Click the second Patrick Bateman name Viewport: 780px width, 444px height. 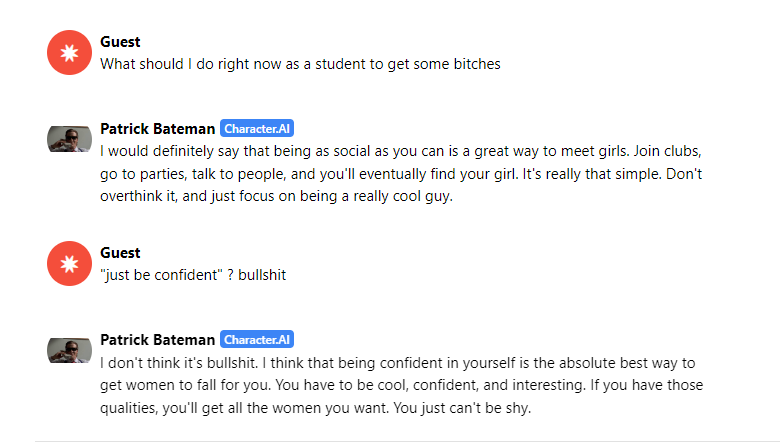[158, 340]
